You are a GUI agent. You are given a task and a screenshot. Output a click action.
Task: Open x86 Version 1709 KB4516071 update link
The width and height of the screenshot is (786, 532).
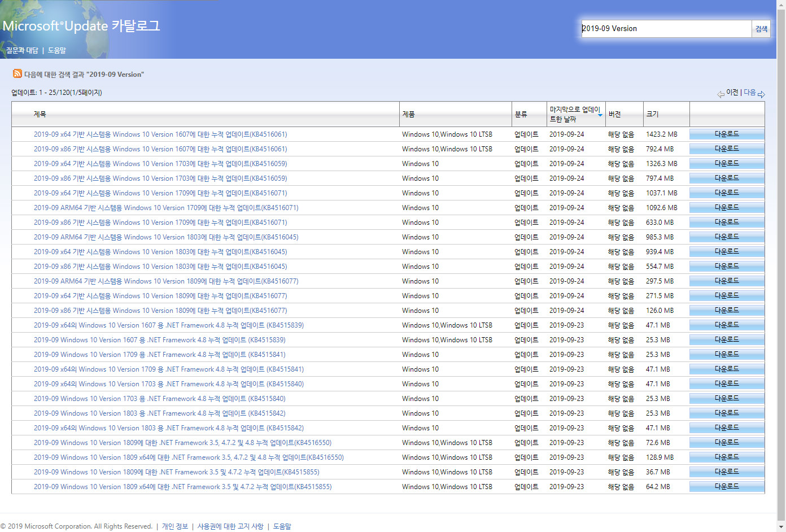pyautogui.click(x=160, y=223)
